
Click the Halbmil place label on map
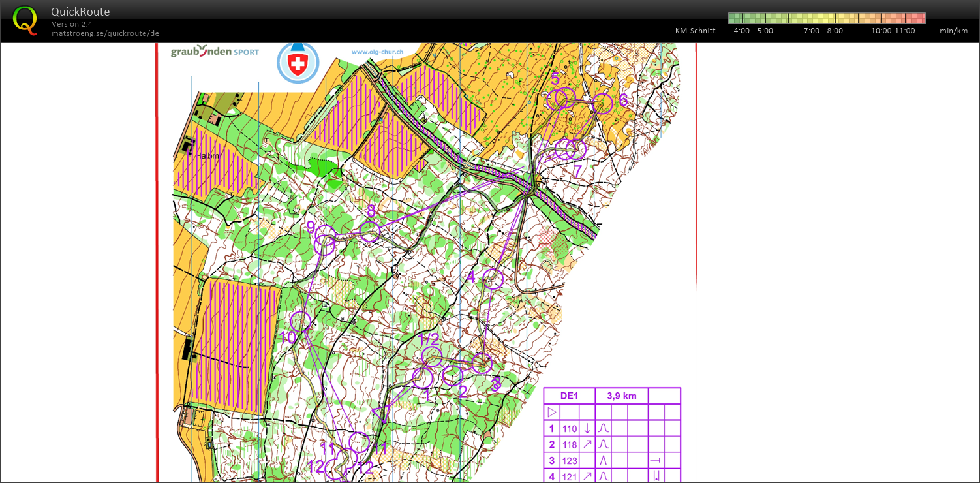click(209, 155)
